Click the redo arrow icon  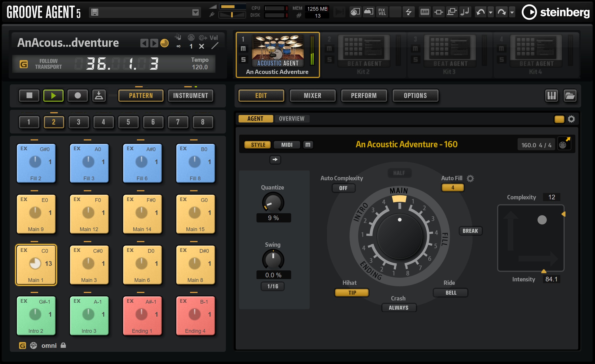tap(502, 12)
